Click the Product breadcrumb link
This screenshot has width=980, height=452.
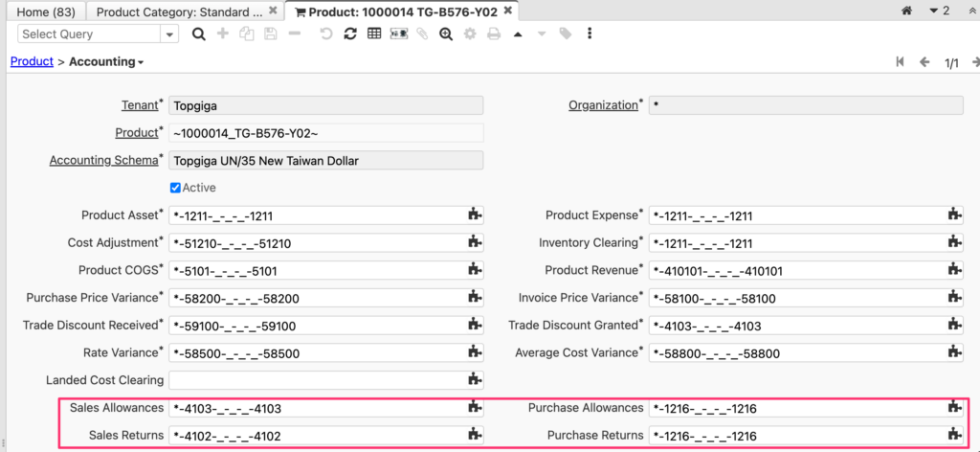pyautogui.click(x=31, y=62)
